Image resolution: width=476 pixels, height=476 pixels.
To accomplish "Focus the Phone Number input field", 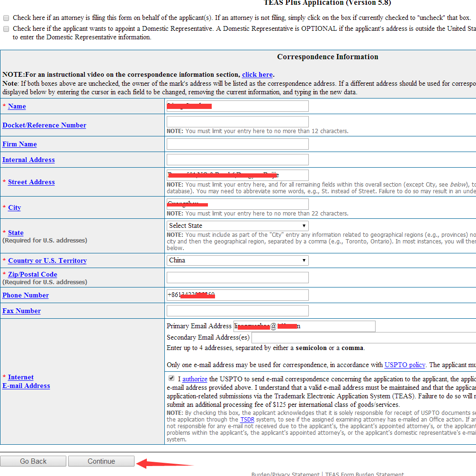I will (237, 295).
